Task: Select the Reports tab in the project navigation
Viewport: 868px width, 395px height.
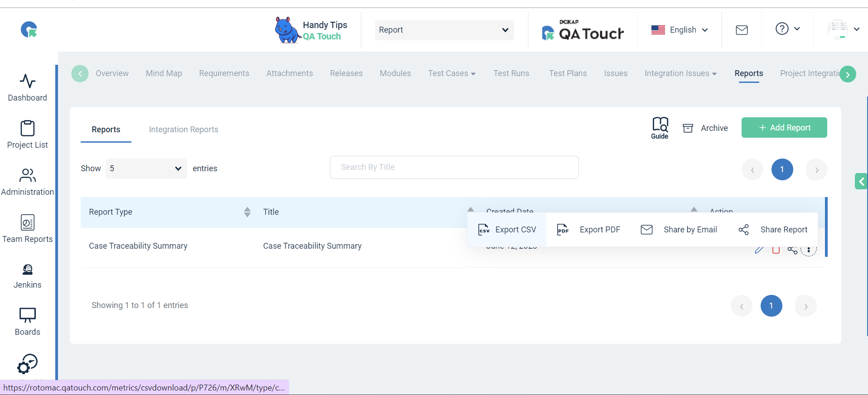Action: tap(749, 73)
